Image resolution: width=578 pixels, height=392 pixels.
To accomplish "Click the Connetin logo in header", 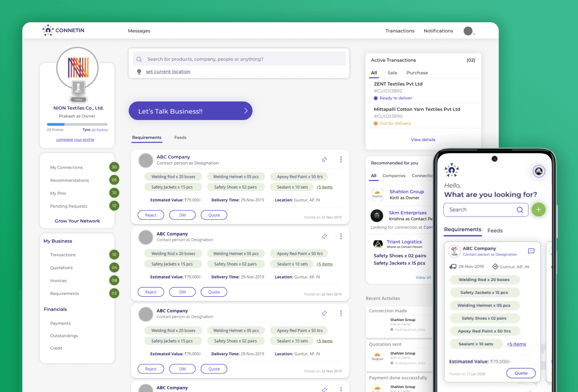I will [63, 31].
